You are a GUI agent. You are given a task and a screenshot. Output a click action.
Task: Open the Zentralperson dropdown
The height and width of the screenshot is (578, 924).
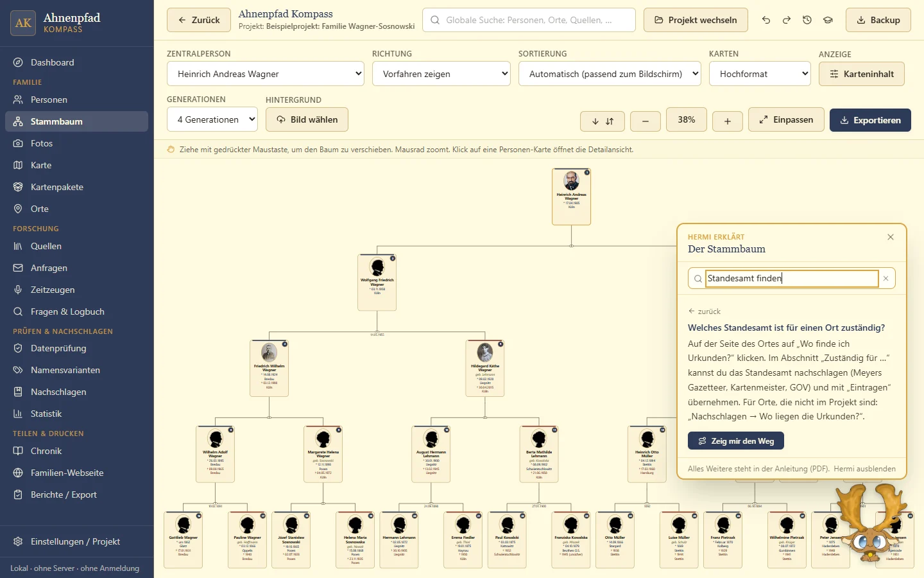click(x=266, y=74)
